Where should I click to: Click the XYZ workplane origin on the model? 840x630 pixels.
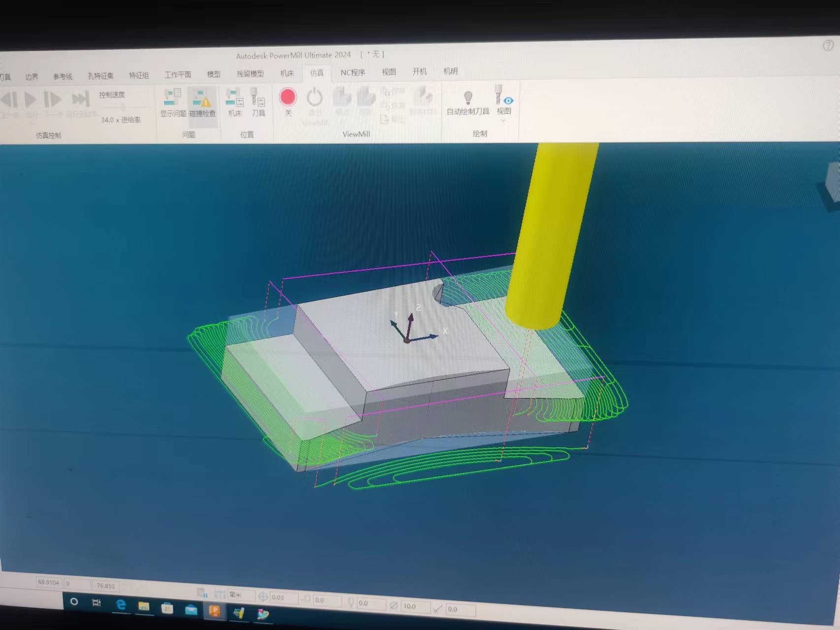(407, 340)
